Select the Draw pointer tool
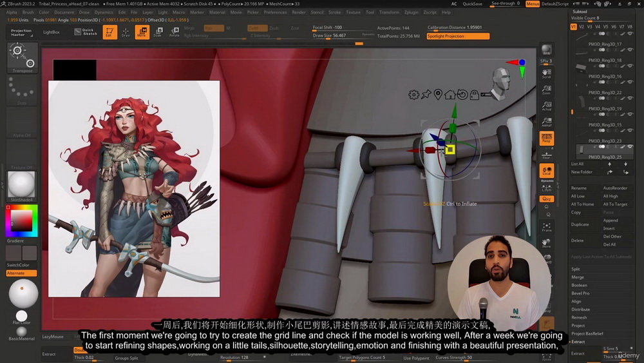Image resolution: width=644 pixels, height=363 pixels. pyautogui.click(x=126, y=32)
